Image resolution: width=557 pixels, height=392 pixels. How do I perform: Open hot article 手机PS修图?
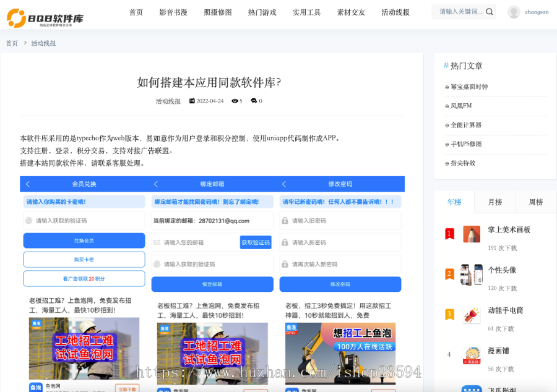[x=466, y=144]
